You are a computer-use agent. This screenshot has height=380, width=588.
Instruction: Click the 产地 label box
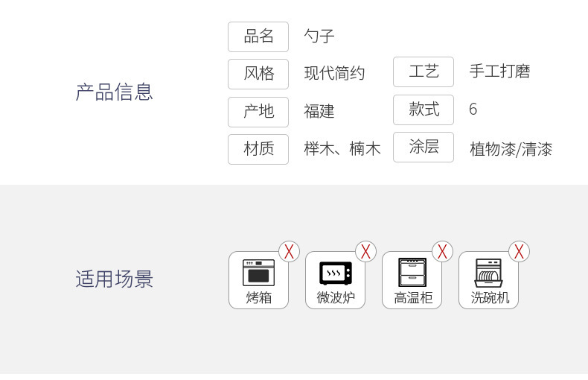[258, 112]
